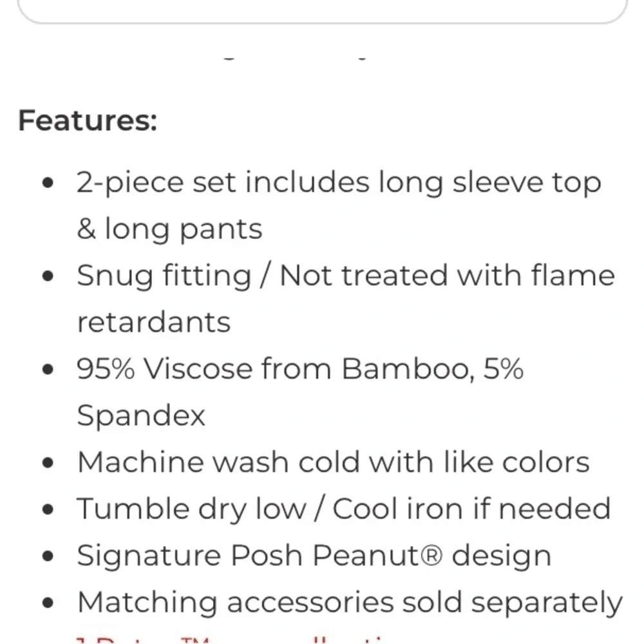This screenshot has height=644, width=644.
Task: Click the bullet before '2-piece set'
Action: (x=48, y=183)
